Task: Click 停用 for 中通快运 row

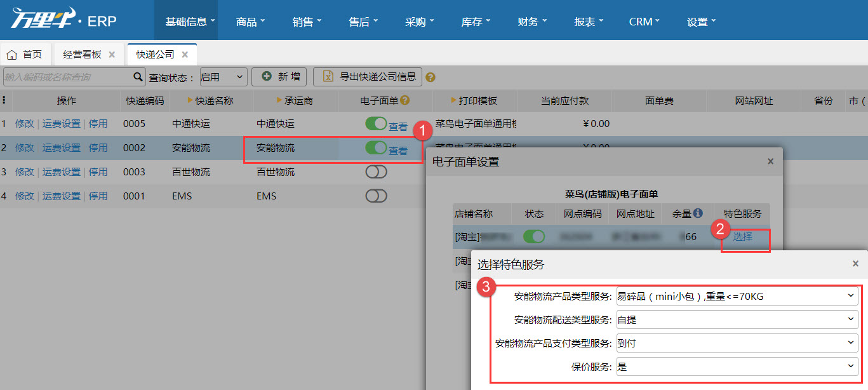Action: point(98,124)
